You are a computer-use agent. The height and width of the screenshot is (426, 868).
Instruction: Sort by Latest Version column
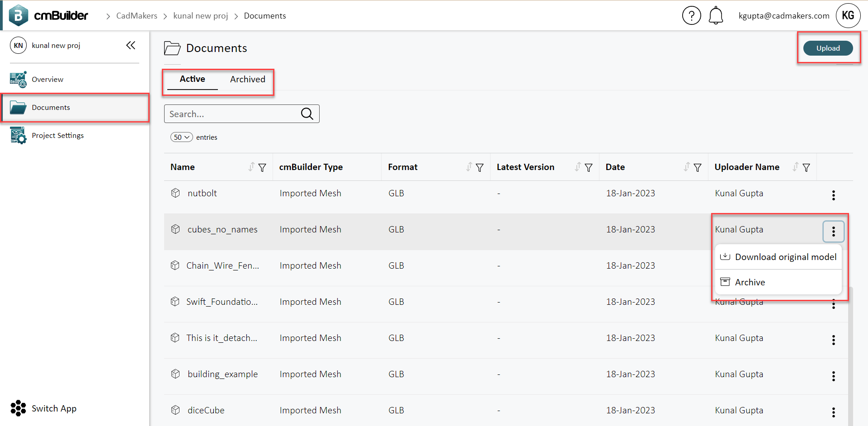click(578, 167)
